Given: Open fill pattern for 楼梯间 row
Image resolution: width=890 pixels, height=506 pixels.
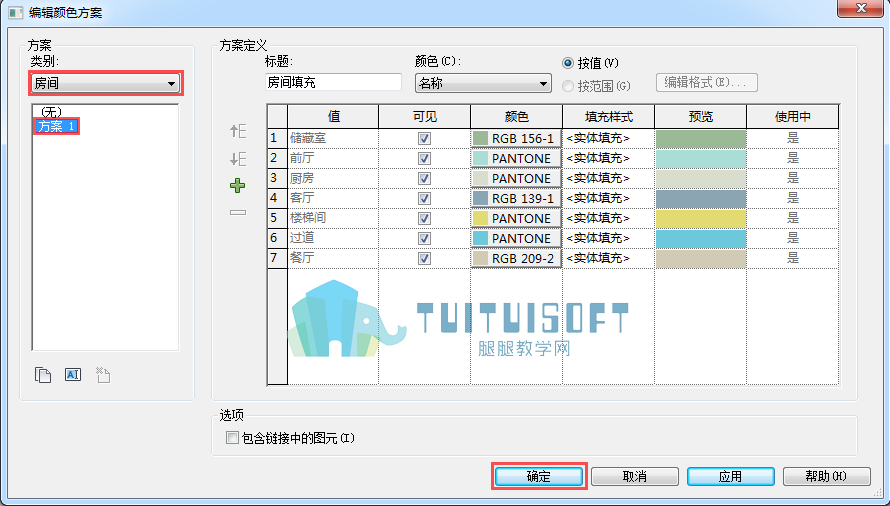Looking at the screenshot, I should click(608, 218).
